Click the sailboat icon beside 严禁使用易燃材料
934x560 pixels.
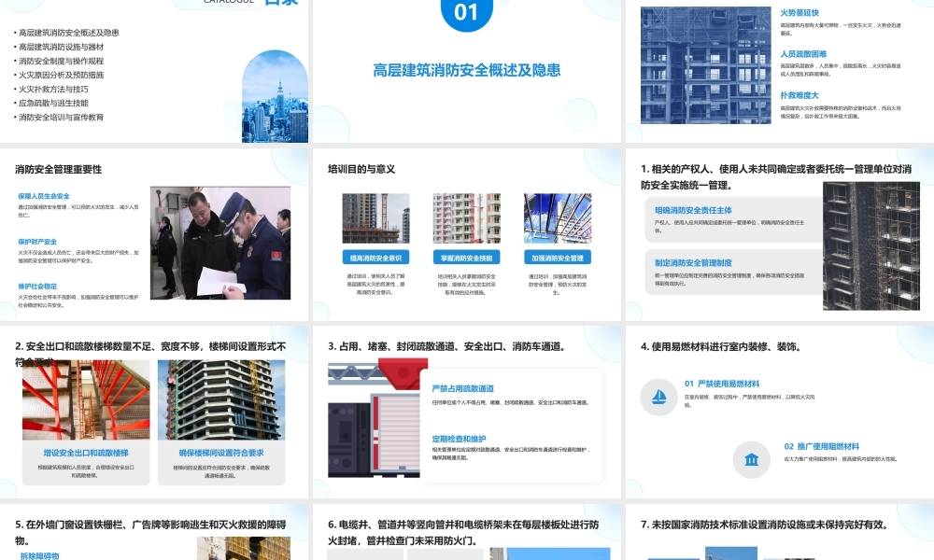tap(658, 397)
